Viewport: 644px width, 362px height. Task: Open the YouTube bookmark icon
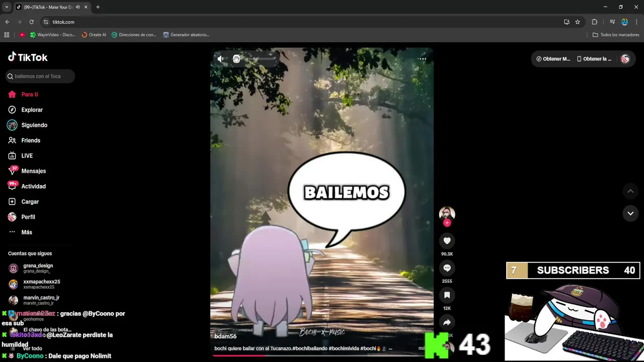[x=22, y=35]
